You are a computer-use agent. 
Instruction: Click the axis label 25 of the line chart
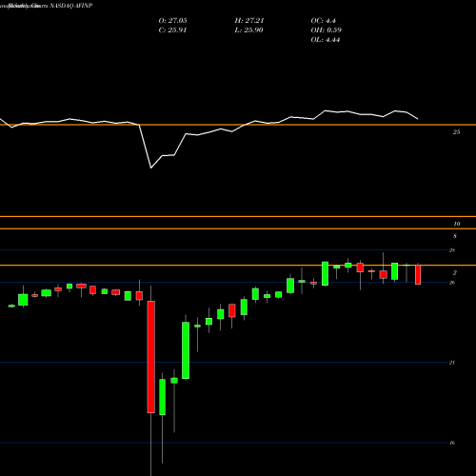456,132
